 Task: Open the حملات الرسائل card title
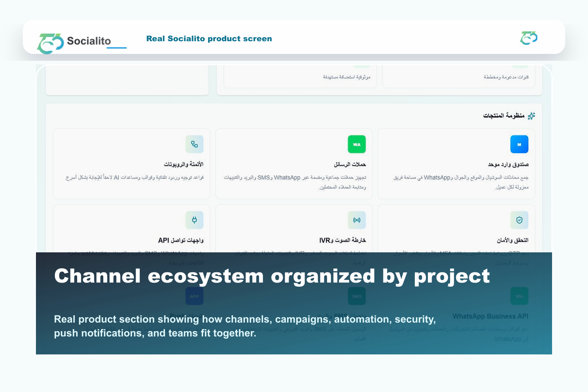pyautogui.click(x=350, y=164)
